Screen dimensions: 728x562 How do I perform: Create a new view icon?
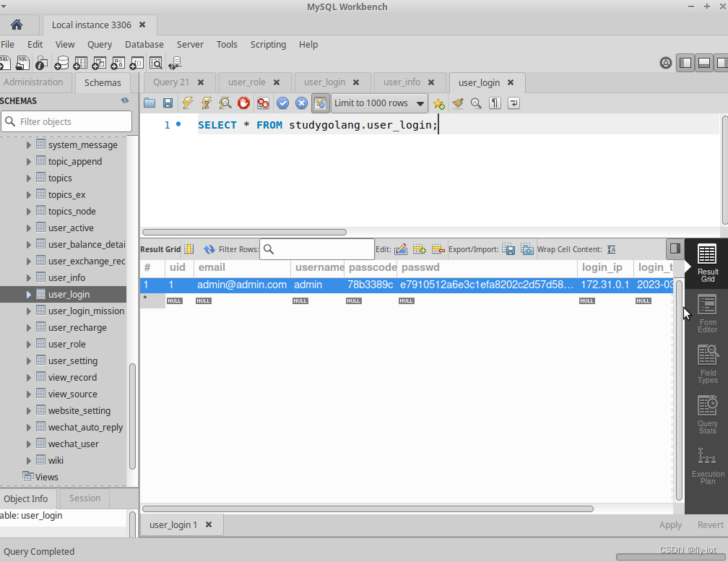click(x=99, y=63)
